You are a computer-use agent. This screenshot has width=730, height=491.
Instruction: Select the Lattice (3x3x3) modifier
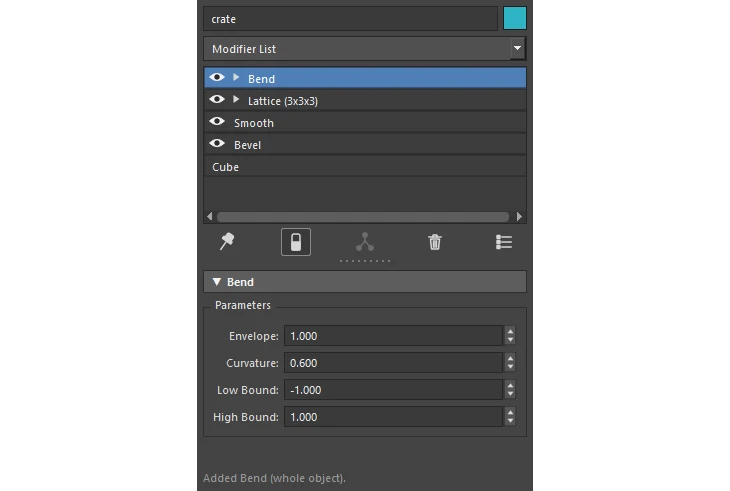pyautogui.click(x=365, y=100)
